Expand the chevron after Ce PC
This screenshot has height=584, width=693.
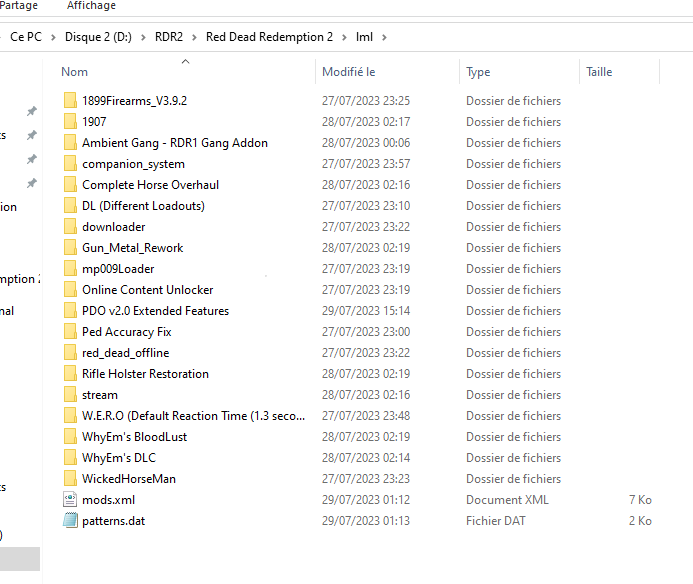click(53, 37)
